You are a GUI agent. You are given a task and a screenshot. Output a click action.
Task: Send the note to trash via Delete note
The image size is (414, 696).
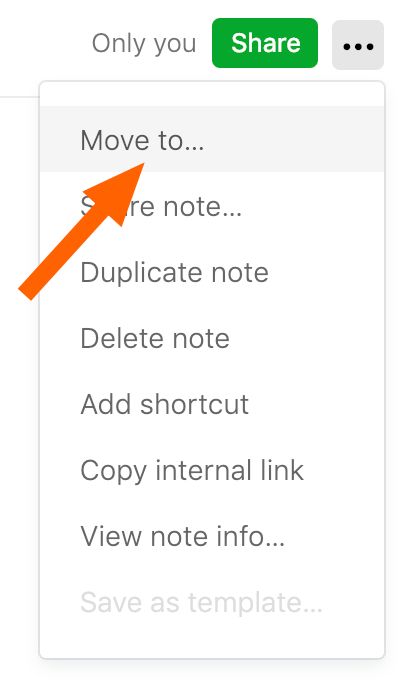(212, 338)
